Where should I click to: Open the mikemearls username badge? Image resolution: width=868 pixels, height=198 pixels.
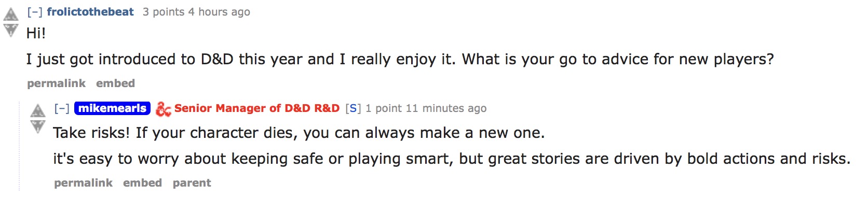click(x=113, y=108)
